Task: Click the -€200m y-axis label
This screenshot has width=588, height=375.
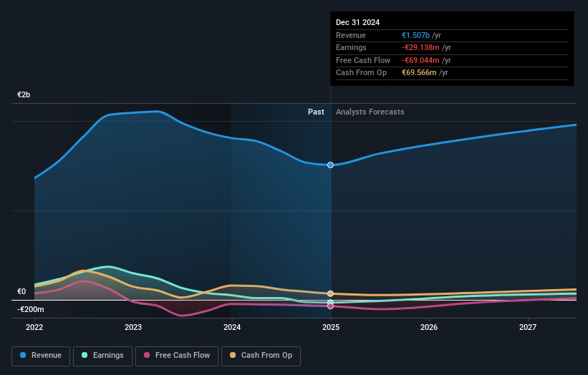Action: pyautogui.click(x=30, y=309)
